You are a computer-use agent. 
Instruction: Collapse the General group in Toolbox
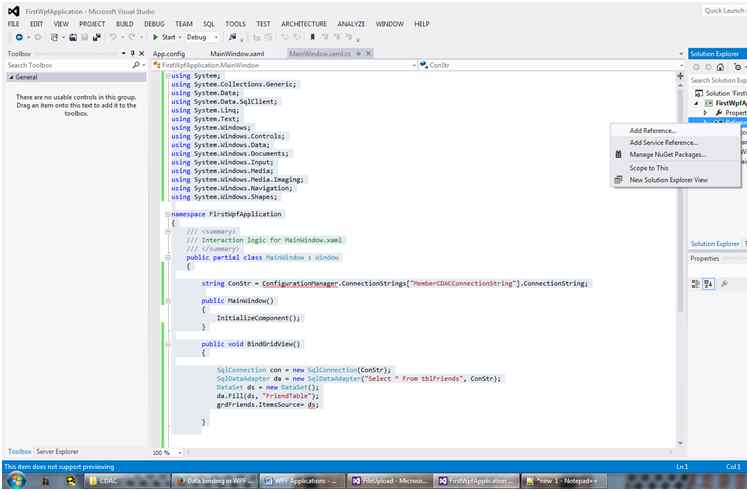click(11, 76)
